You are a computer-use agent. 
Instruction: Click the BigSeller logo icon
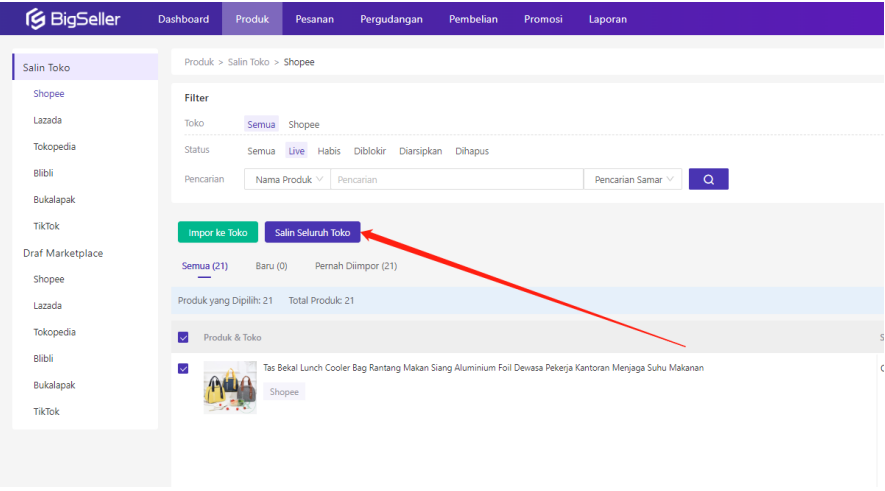[x=37, y=19]
